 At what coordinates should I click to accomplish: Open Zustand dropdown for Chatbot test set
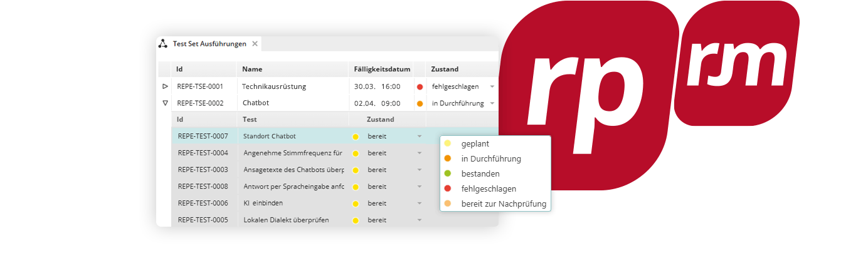(x=492, y=103)
